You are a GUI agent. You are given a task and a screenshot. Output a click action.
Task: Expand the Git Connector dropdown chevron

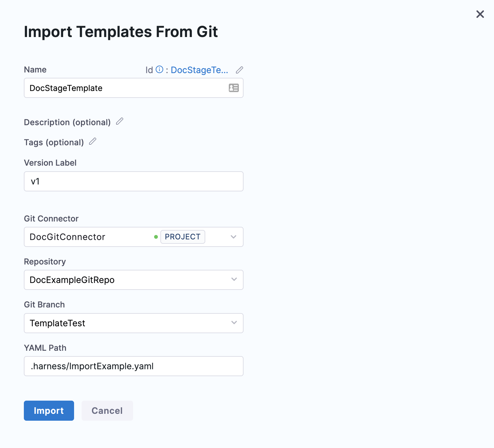[x=234, y=237]
